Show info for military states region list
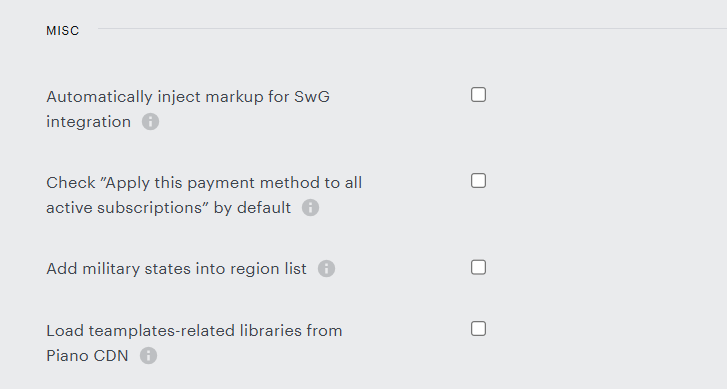Screen dimensions: 727x389 coord(326,268)
